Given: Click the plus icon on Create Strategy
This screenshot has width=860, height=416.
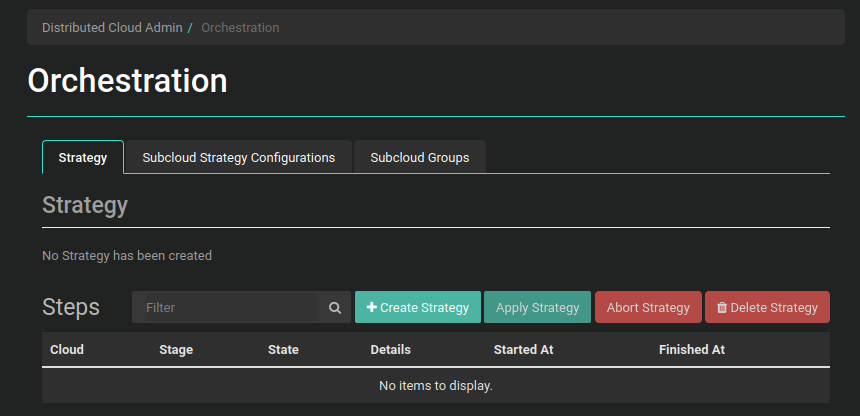Looking at the screenshot, I should (x=372, y=308).
